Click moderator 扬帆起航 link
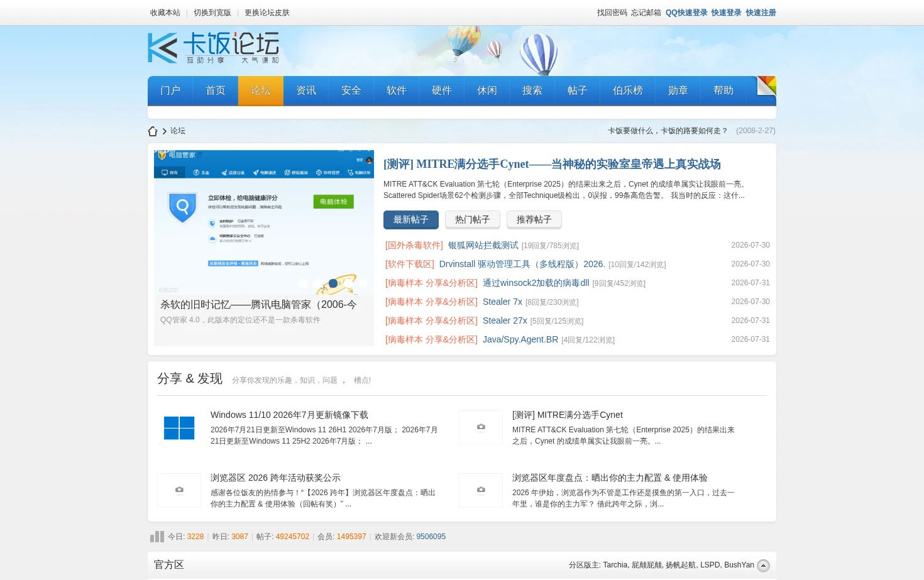Viewport: 924px width, 580px height. 681,565
